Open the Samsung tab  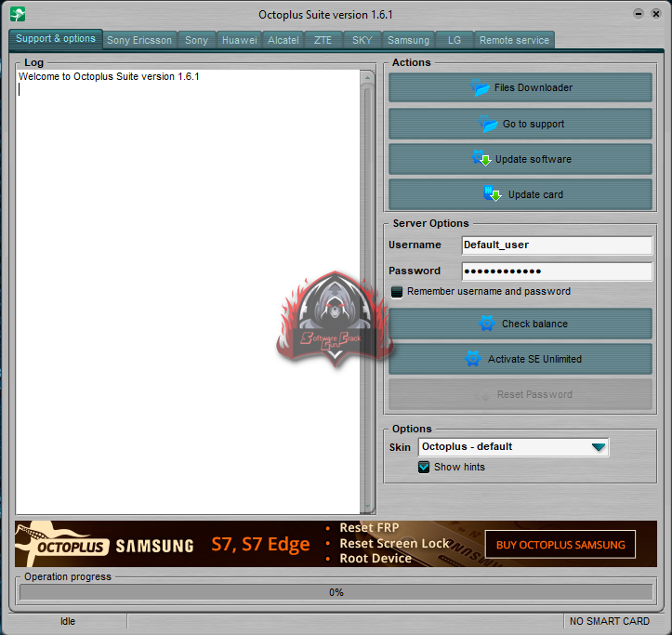click(x=408, y=40)
